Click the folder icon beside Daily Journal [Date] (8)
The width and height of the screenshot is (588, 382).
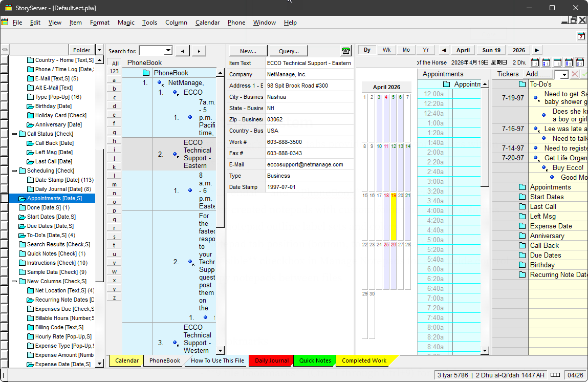(30, 189)
